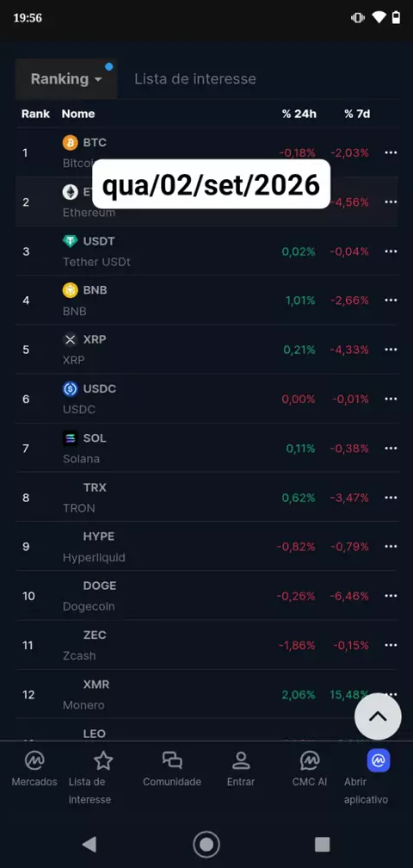Screen dimensions: 413x868
Task: Tap the Tether USDT coin logo
Action: 71,241
